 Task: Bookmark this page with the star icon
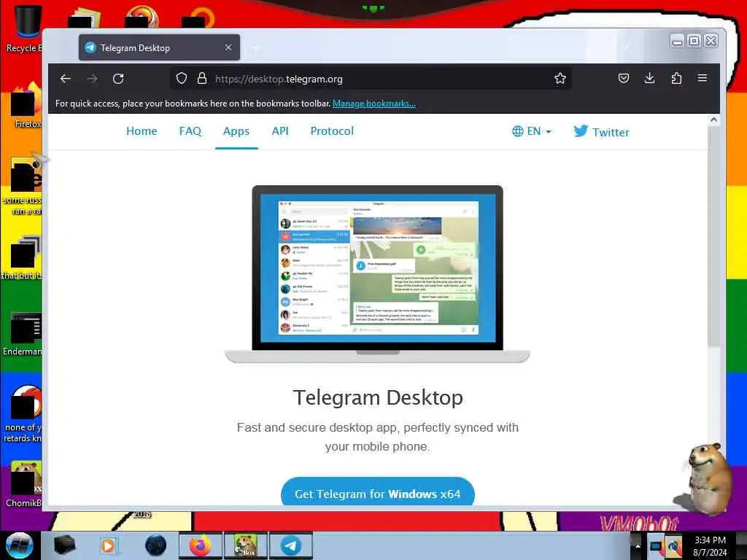click(560, 79)
